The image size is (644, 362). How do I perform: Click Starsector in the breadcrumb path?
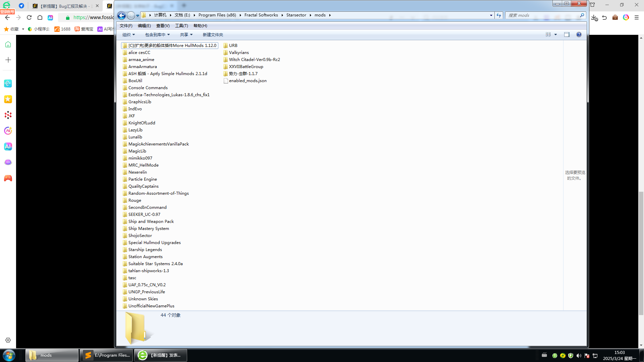[296, 15]
